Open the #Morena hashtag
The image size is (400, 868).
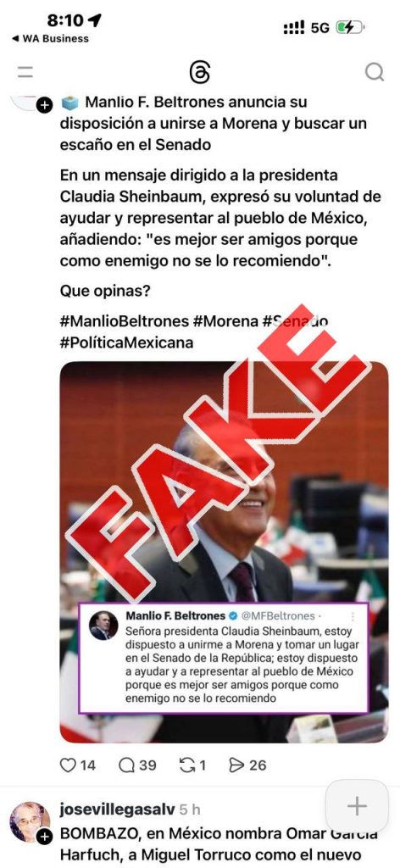225,321
